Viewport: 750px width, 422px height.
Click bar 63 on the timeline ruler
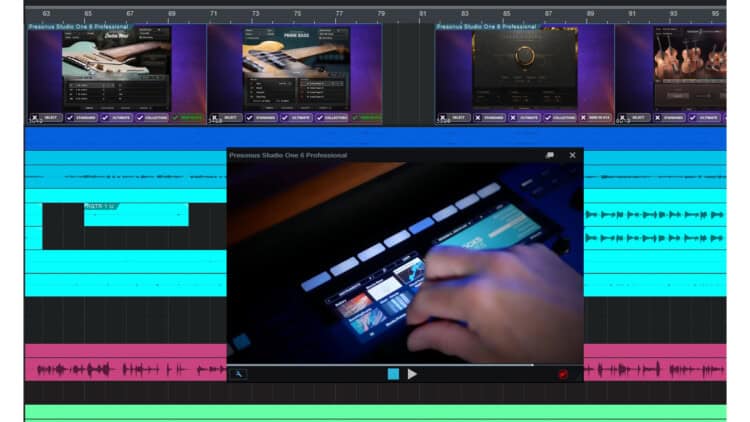pyautogui.click(x=46, y=13)
